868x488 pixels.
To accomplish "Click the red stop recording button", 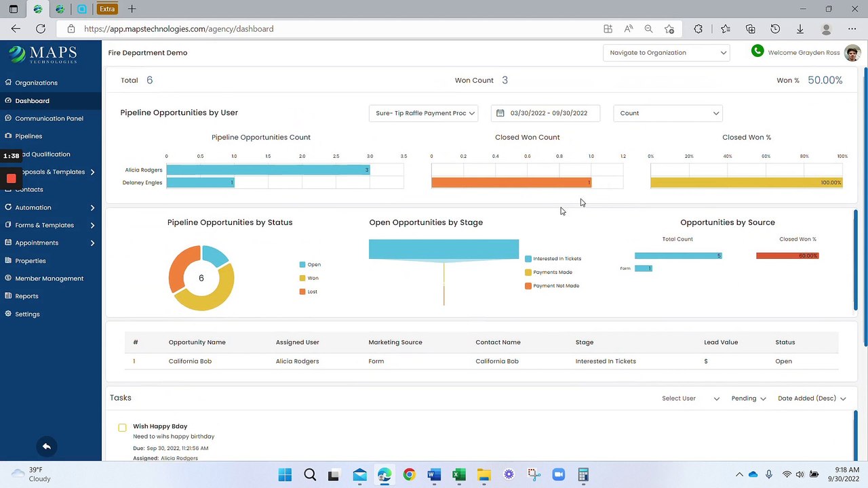I will (11, 178).
